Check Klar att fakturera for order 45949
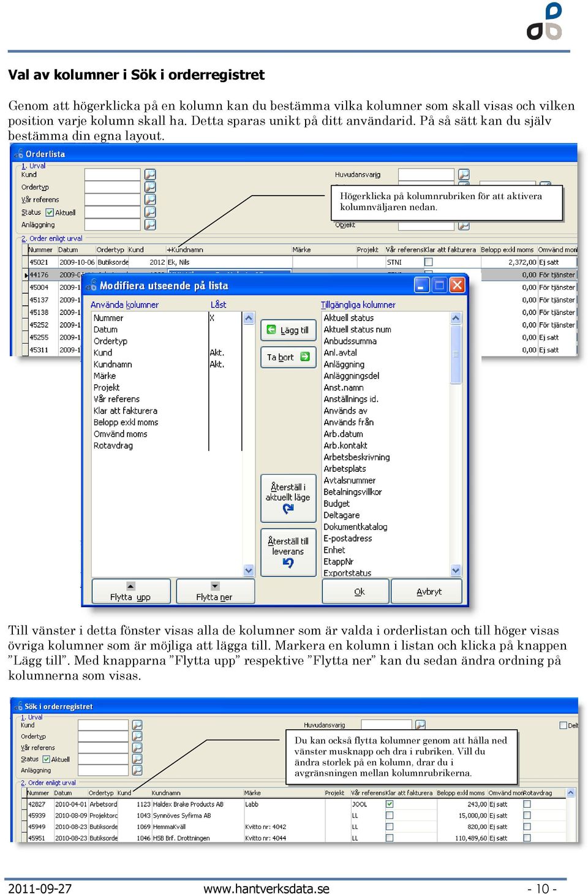 coord(390,827)
